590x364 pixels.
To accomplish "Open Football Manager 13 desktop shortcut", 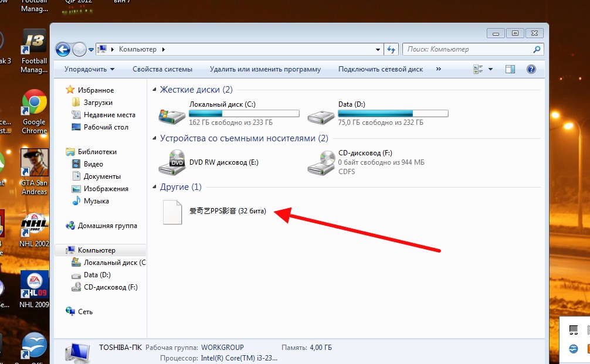I will 34,52.
